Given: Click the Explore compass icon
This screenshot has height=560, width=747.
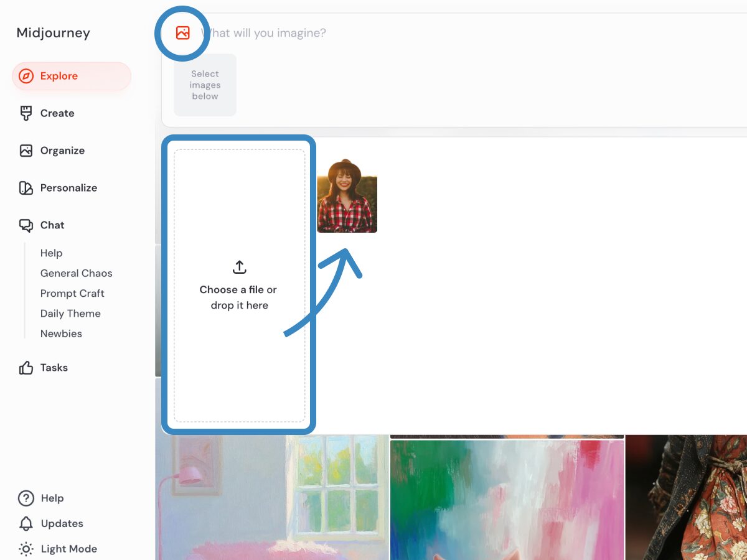Looking at the screenshot, I should (x=26, y=77).
